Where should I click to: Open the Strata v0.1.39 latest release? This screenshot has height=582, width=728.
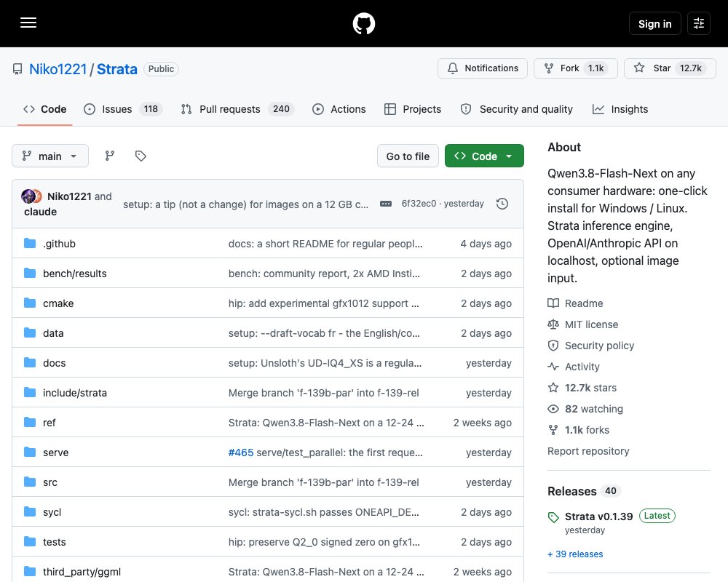[x=598, y=517]
